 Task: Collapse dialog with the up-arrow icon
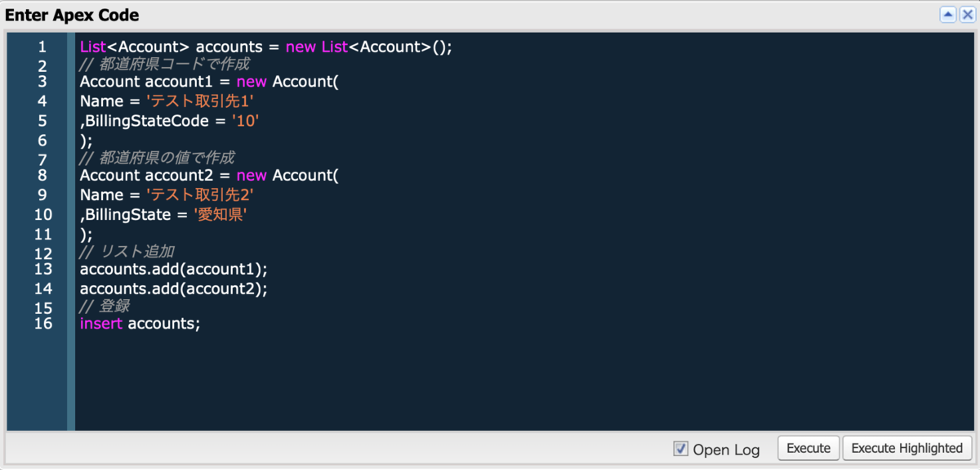pyautogui.click(x=948, y=14)
